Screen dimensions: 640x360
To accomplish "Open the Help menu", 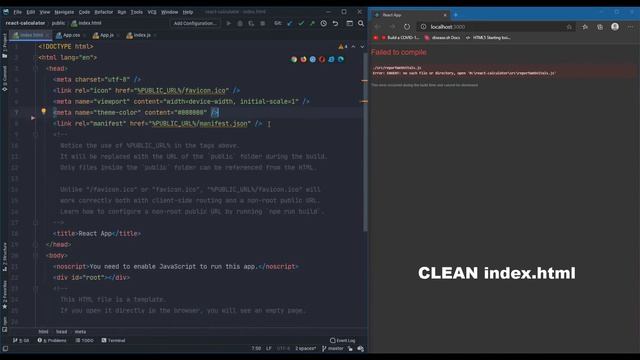I will [x=188, y=12].
